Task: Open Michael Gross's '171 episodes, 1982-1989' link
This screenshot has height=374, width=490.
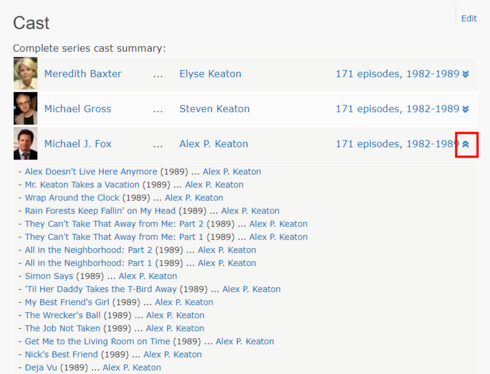Action: coord(397,109)
